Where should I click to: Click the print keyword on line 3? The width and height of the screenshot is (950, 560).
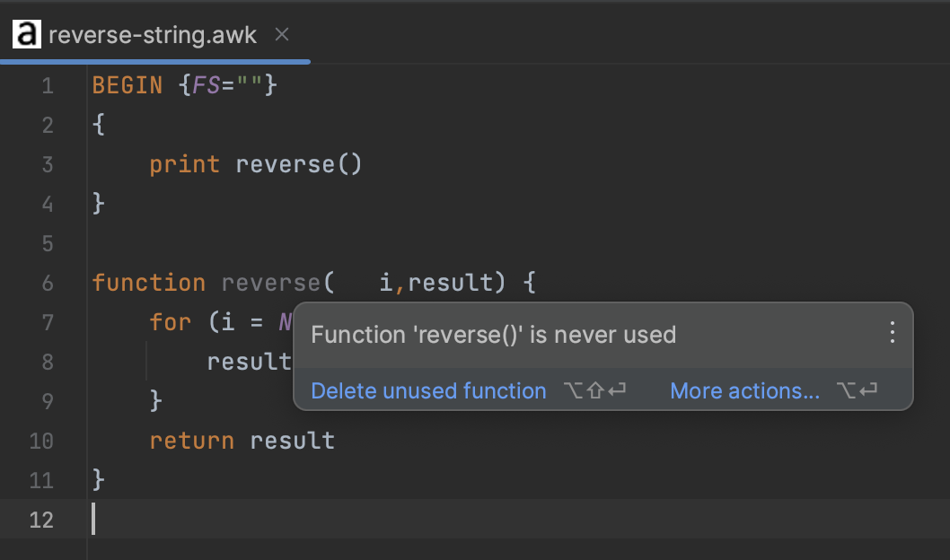tap(185, 164)
